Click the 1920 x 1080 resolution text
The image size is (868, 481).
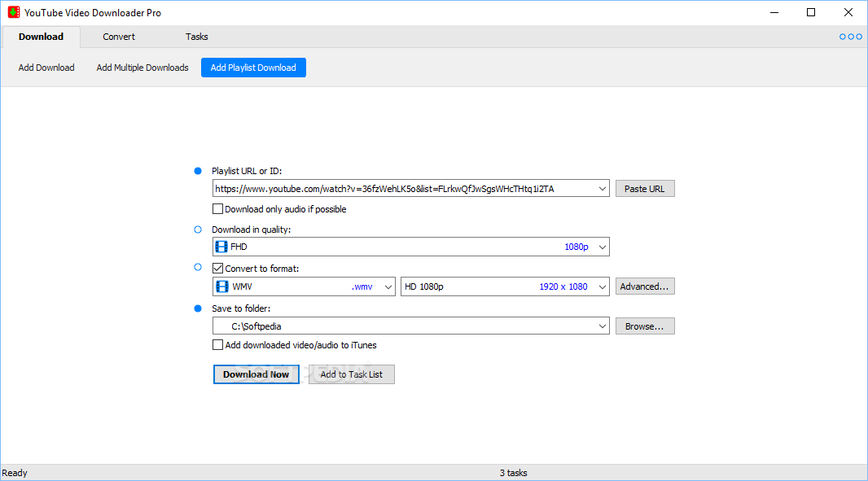563,286
